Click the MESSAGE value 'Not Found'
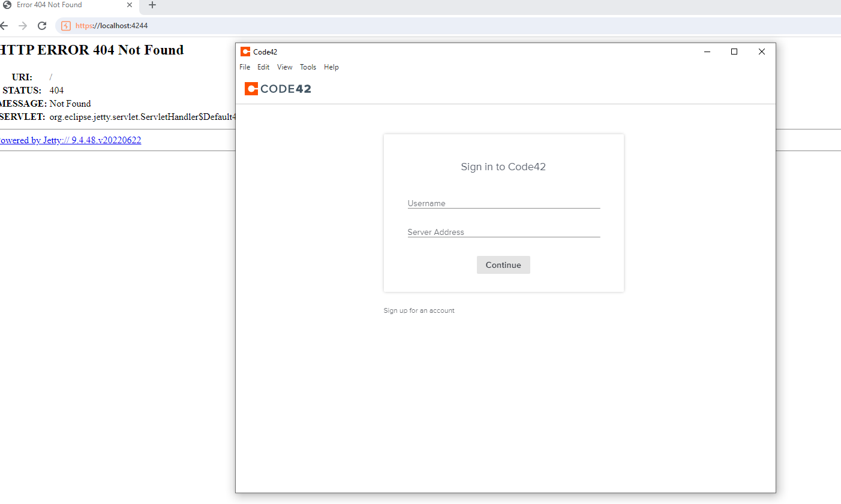 click(x=70, y=104)
